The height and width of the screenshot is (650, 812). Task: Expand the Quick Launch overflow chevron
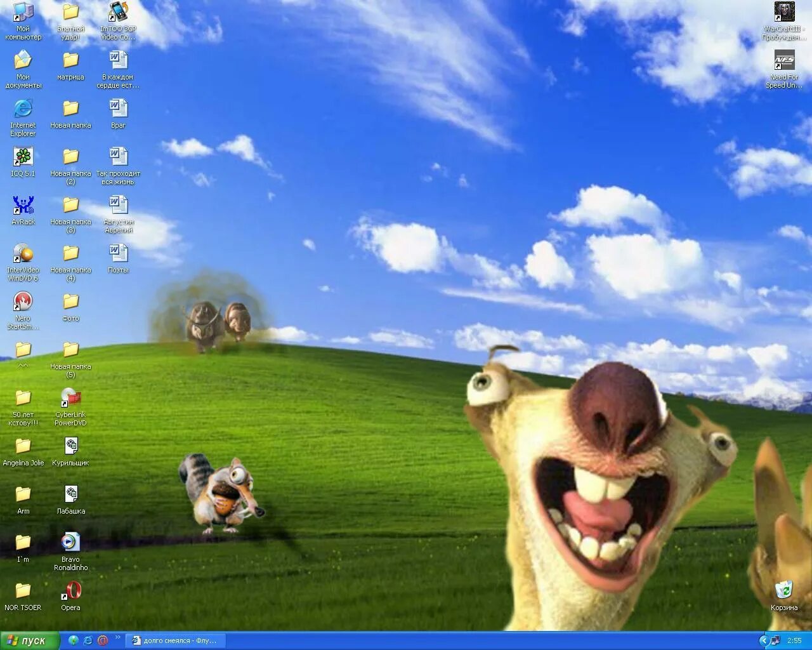click(117, 638)
